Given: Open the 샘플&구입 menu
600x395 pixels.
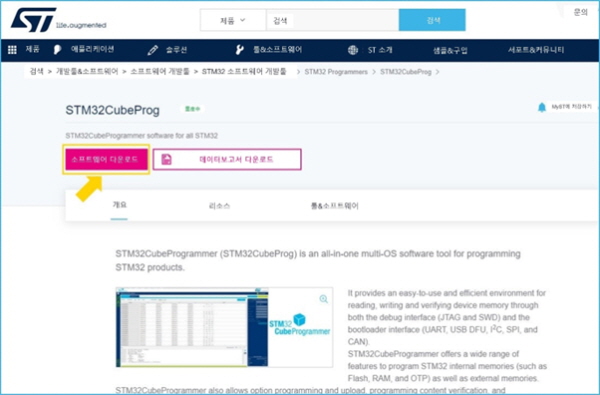Looking at the screenshot, I should (x=450, y=50).
